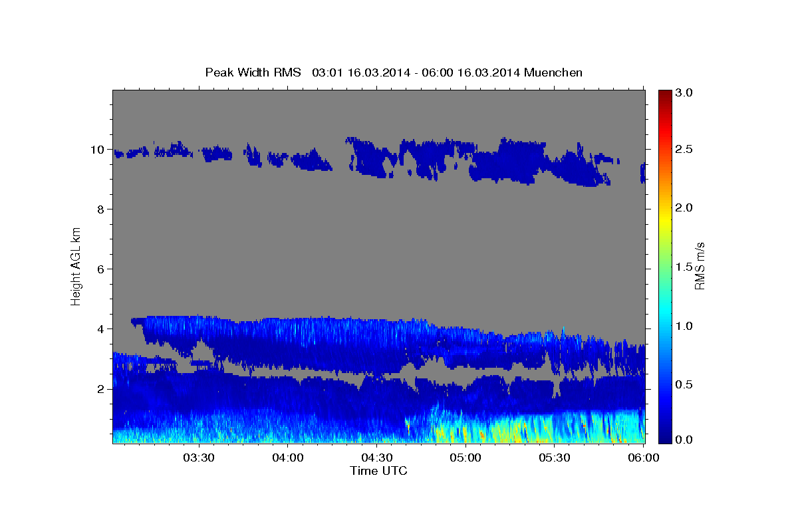Click the 'RMS m/s' colorbar label

(x=699, y=266)
